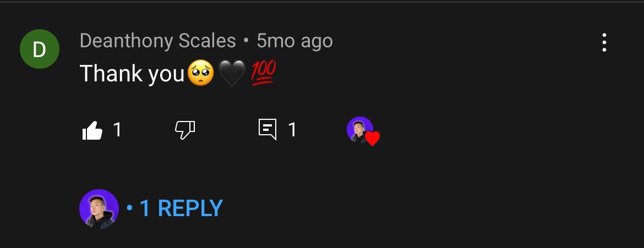Click the like count number 1

[117, 130]
